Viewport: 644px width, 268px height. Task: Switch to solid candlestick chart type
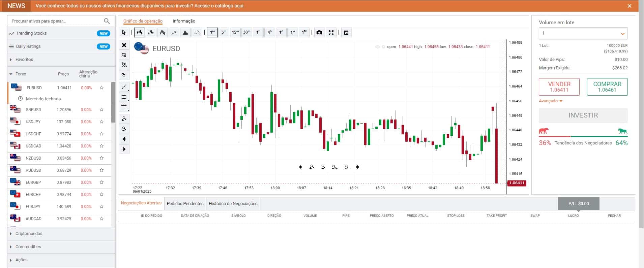pos(140,32)
